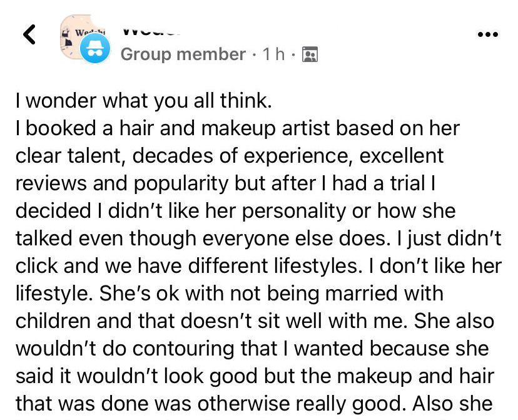Viewport: 518px width, 420px height.
Task: Click the line starting "click and we have"
Action: click(258, 265)
